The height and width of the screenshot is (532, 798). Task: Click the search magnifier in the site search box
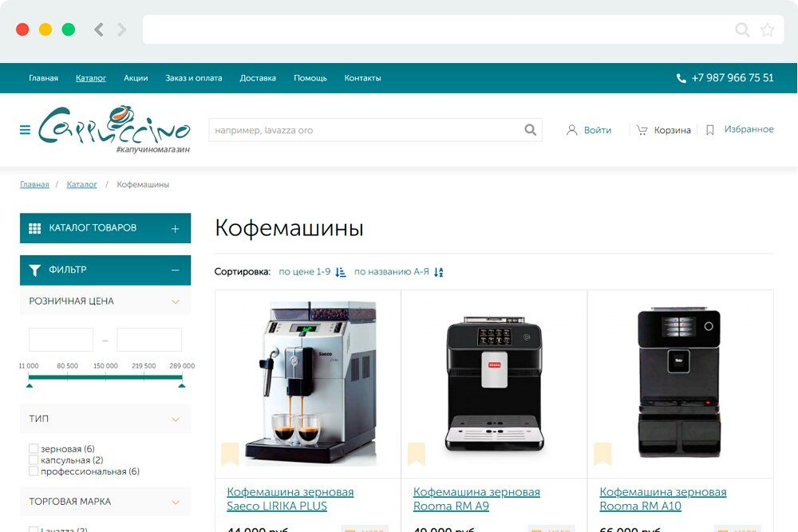click(x=531, y=130)
